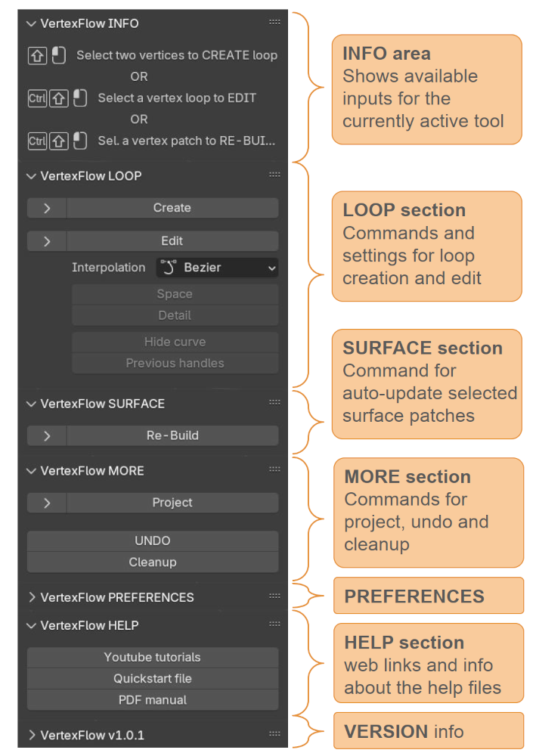The image size is (536, 756).
Task: Toggle the Previous handles option
Action: click(x=175, y=363)
